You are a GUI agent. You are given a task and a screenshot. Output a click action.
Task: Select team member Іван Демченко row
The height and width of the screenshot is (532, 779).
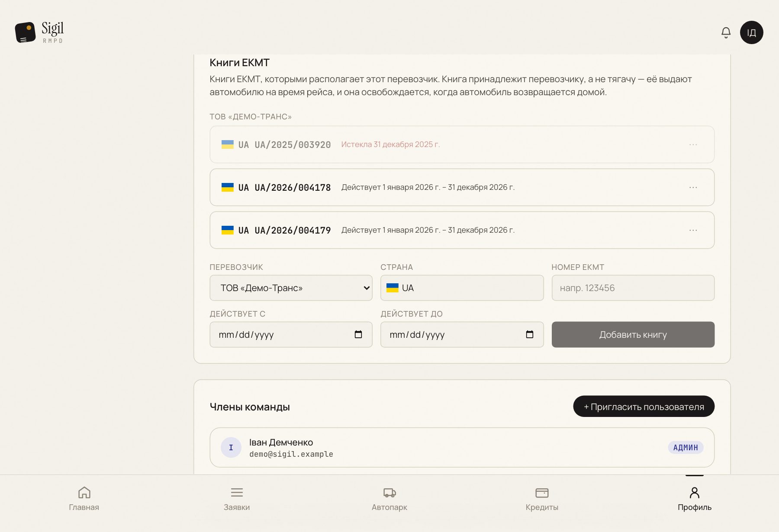[x=462, y=448]
